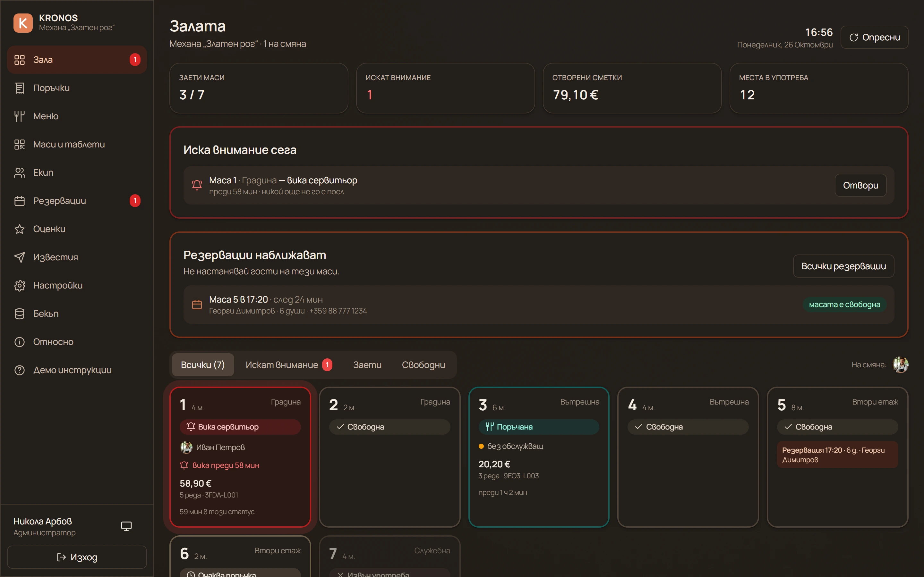This screenshot has width=924, height=577.
Task: Click the Опресни refresh button
Action: pos(874,37)
